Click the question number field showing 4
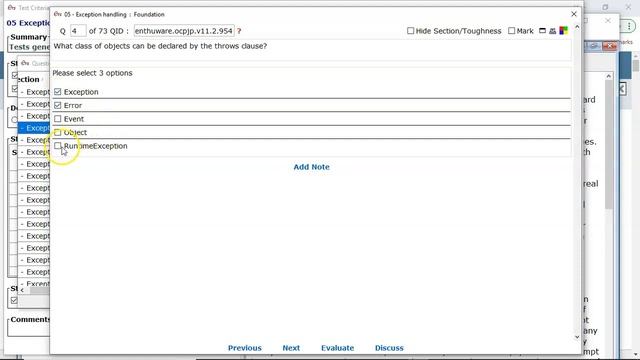 [78, 31]
